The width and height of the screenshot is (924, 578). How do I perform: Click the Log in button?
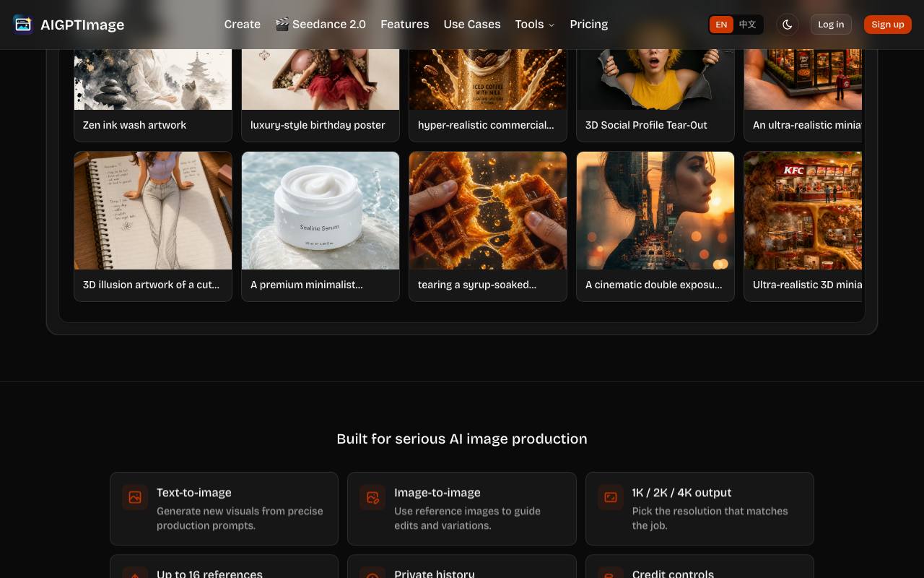coord(831,25)
